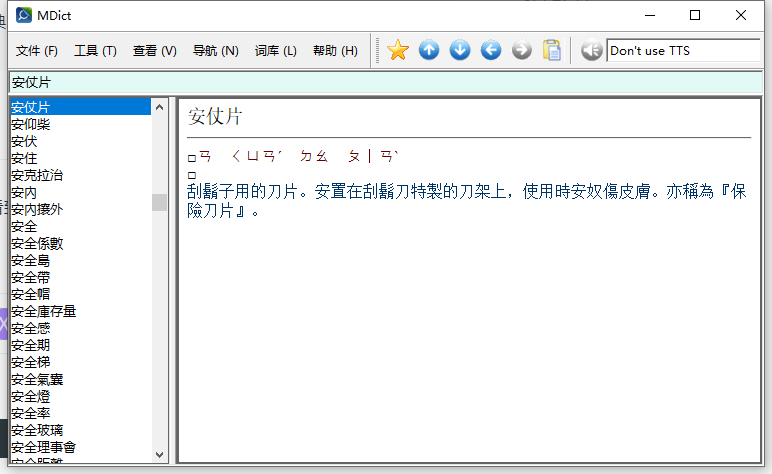772x474 pixels.
Task: Click the yellow star favorites icon
Action: coord(398,50)
